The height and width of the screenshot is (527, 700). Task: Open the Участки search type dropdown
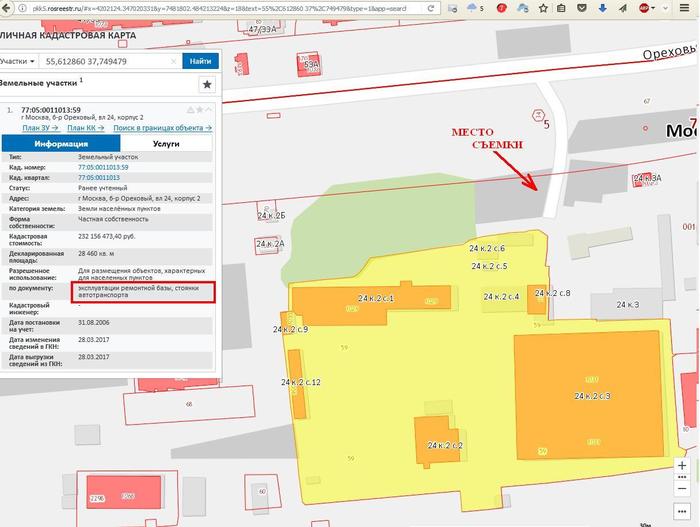(18, 62)
